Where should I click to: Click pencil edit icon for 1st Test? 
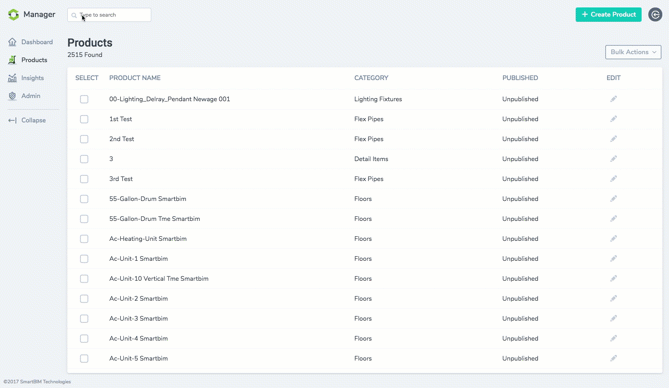pyautogui.click(x=613, y=119)
